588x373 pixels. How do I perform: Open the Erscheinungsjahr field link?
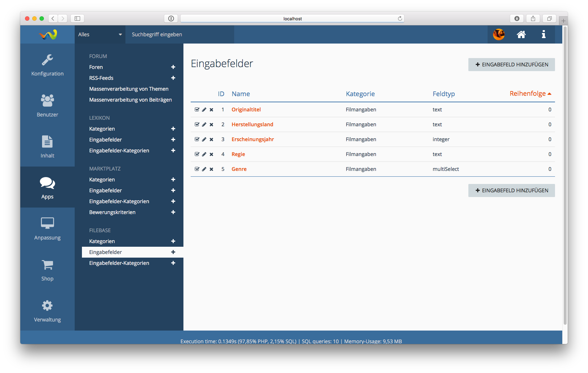click(253, 139)
